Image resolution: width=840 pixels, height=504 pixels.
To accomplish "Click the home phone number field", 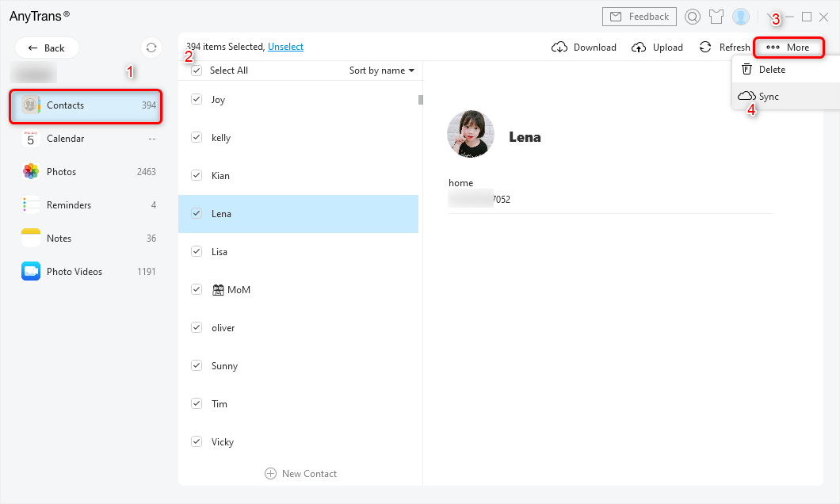I will [479, 199].
